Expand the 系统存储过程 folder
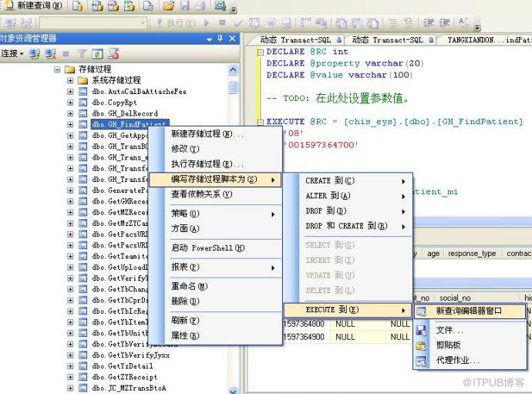Screen dimensions: 532x394 tap(70, 81)
